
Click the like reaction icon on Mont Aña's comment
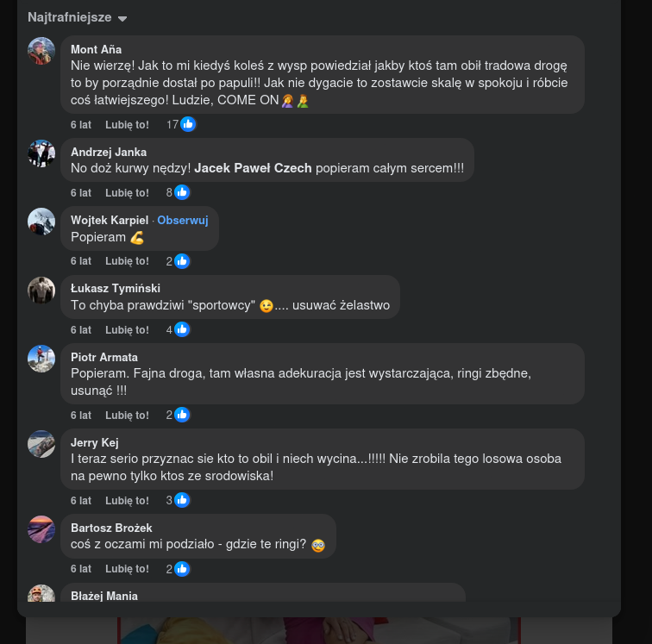pyautogui.click(x=188, y=124)
